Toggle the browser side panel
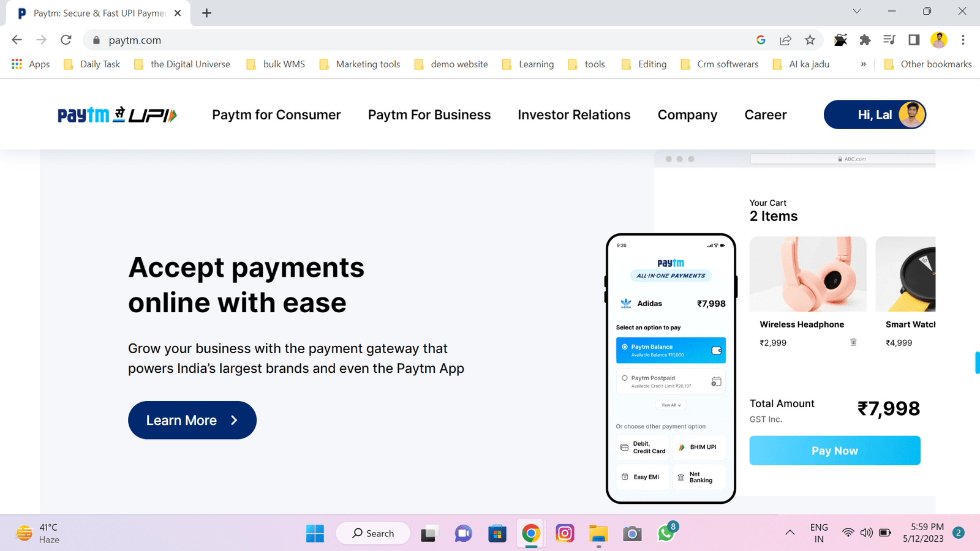The height and width of the screenshot is (551, 980). tap(914, 40)
